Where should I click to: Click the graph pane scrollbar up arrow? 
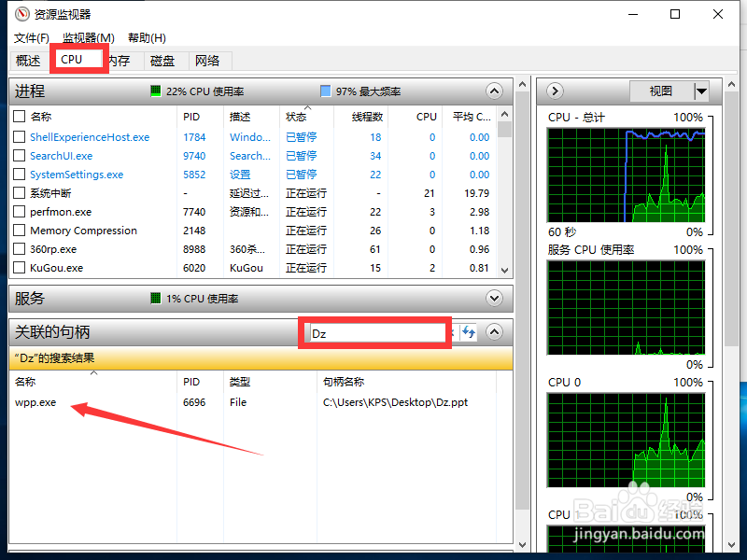coord(732,84)
